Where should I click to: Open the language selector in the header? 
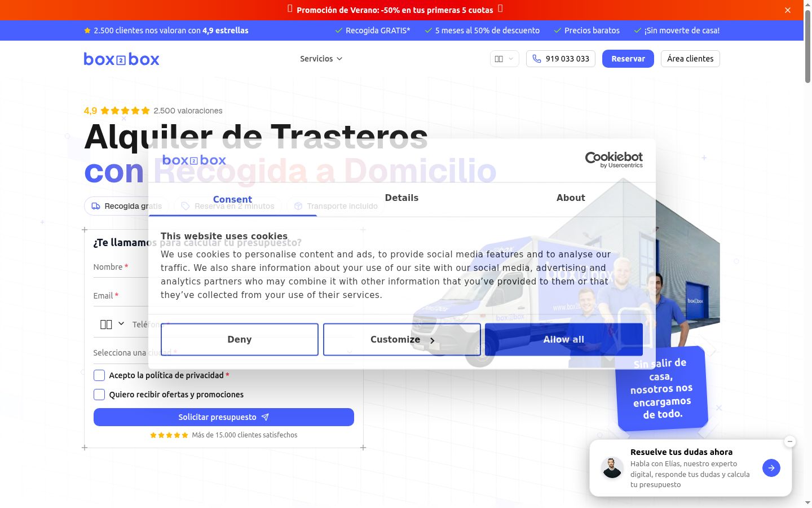coord(505,59)
